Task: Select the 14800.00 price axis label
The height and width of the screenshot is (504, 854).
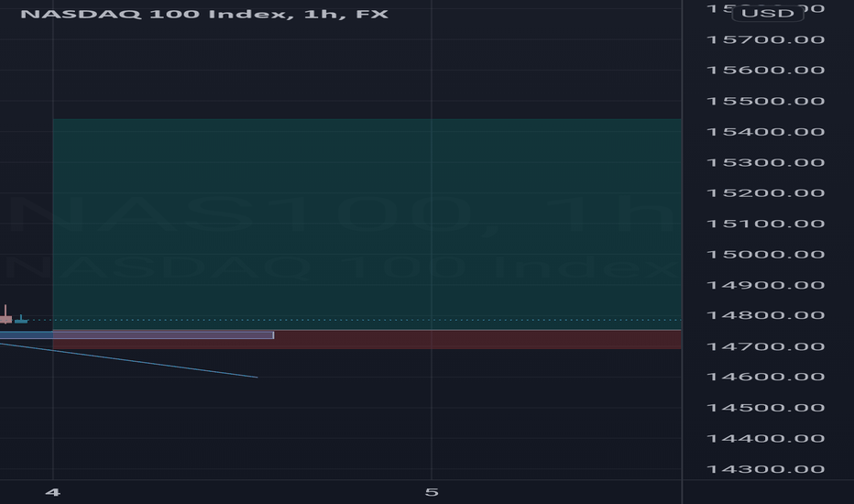Action: 765,315
